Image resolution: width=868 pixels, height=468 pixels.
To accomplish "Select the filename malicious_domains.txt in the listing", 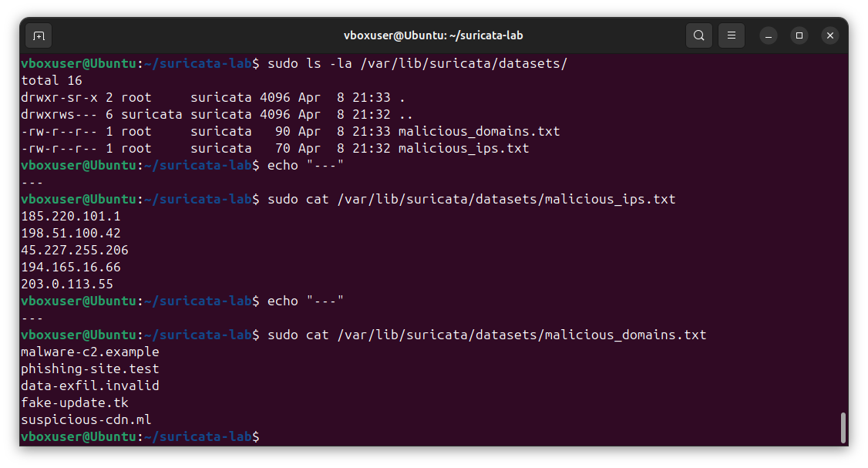I will (478, 131).
